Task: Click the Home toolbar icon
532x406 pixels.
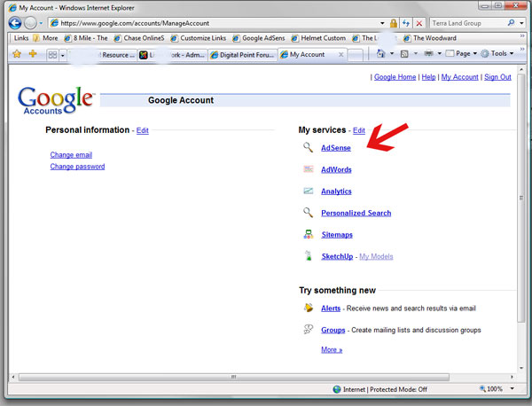Action: [381, 53]
